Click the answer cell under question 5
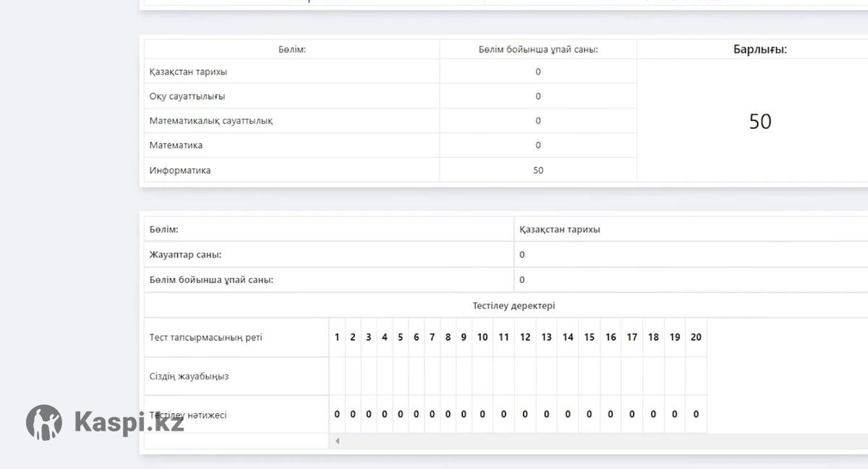This screenshot has height=469, width=868. coord(400,376)
